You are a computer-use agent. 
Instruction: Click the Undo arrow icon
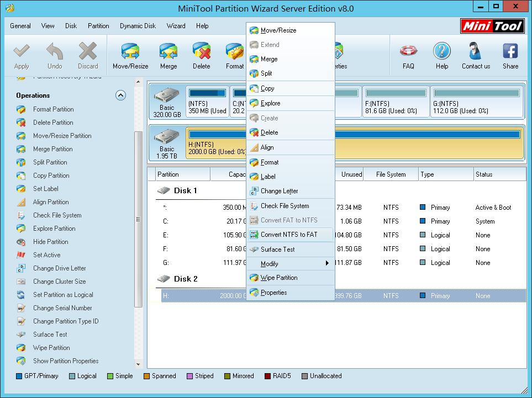coord(55,51)
